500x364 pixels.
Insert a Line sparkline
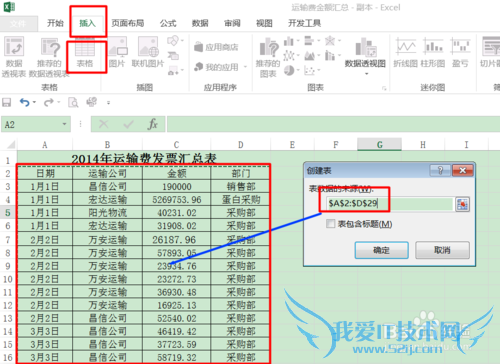tap(405, 53)
